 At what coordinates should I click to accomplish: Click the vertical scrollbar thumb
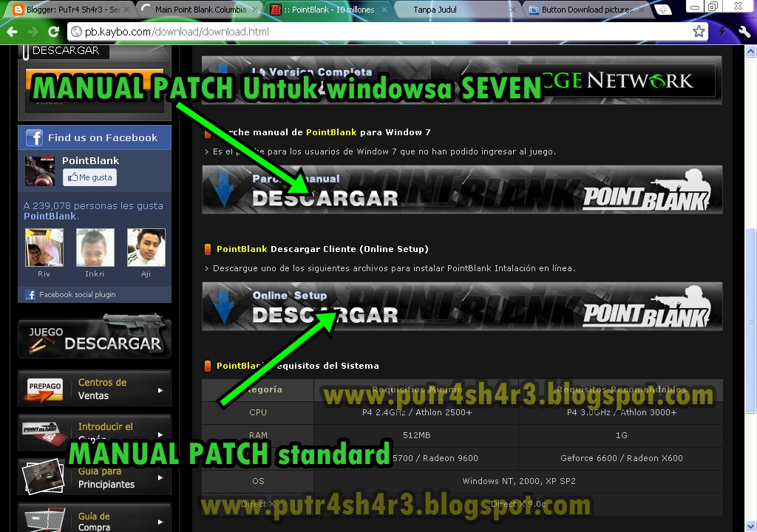[751, 321]
